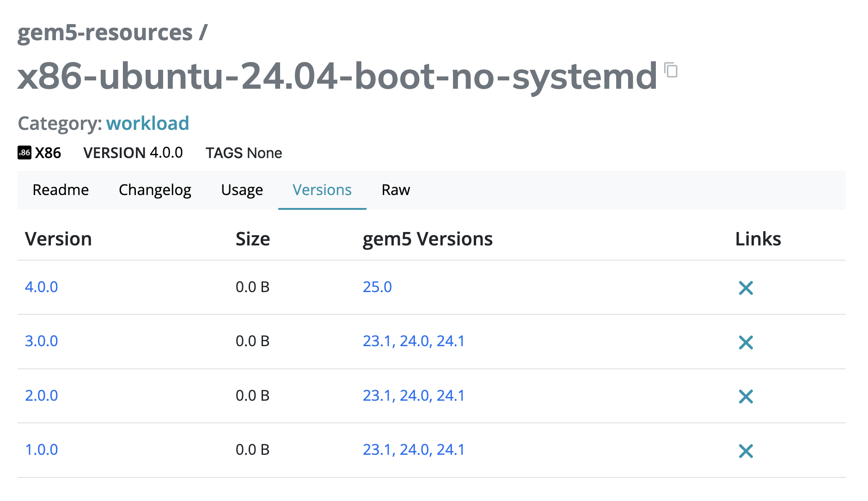Click gem5 versions link in 2.0.0 row

[414, 396]
